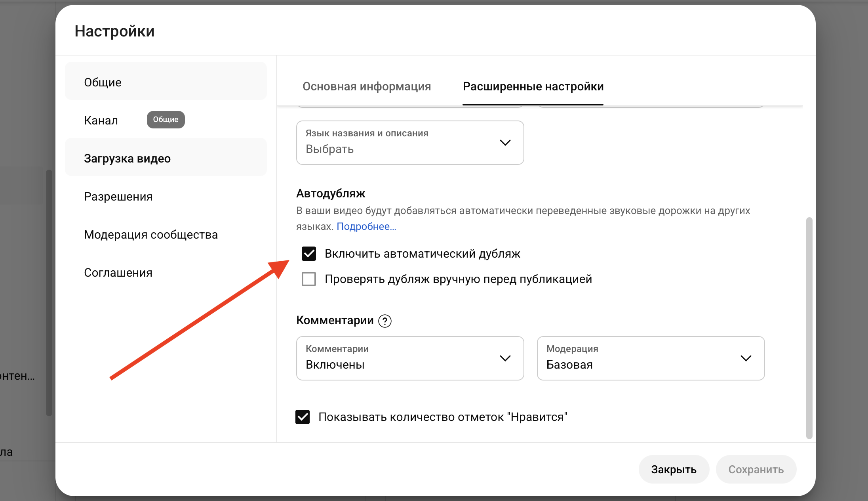This screenshot has height=501, width=868.
Task: Select the "Расширенные настройки" tab
Action: (533, 86)
